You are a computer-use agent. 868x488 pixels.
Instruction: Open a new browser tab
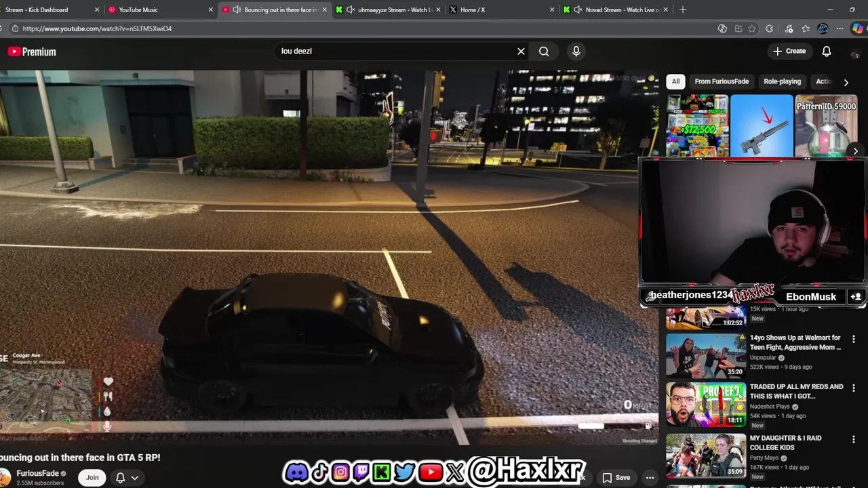pyautogui.click(x=683, y=9)
